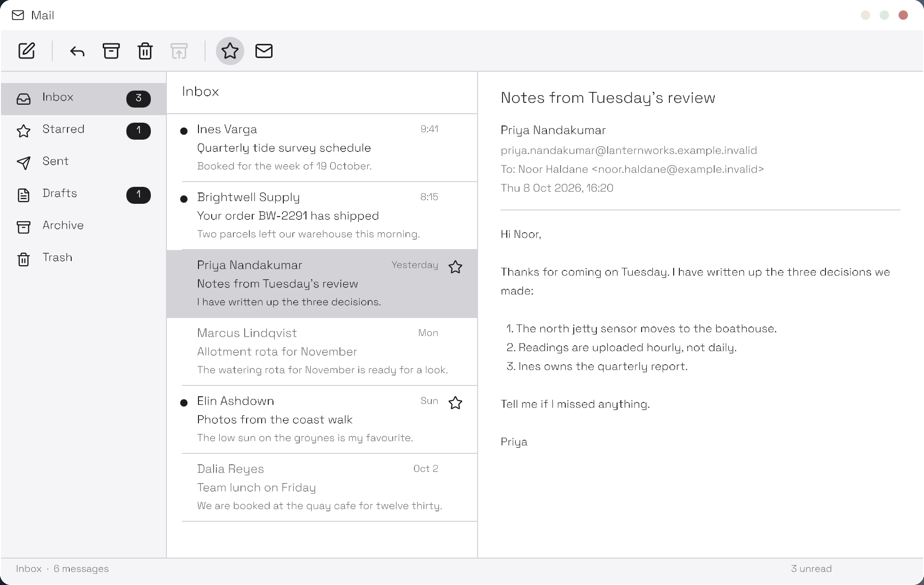Click the unread dot beside Ines Varga
Viewport: 924px width, 585px height.
tap(184, 131)
